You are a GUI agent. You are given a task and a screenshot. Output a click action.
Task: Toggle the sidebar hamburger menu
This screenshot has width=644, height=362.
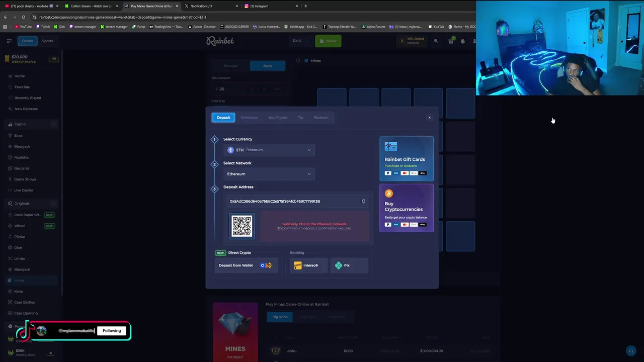coord(9,41)
